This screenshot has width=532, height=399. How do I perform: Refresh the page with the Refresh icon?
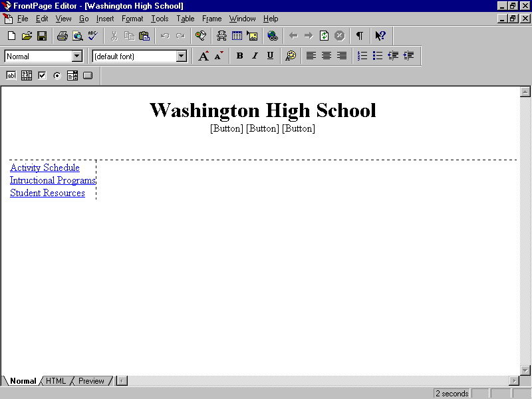(323, 35)
